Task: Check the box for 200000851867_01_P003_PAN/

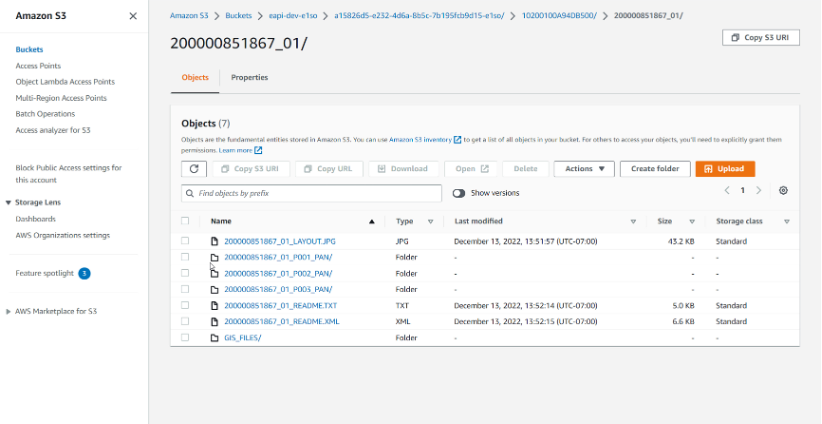Action: [185, 289]
